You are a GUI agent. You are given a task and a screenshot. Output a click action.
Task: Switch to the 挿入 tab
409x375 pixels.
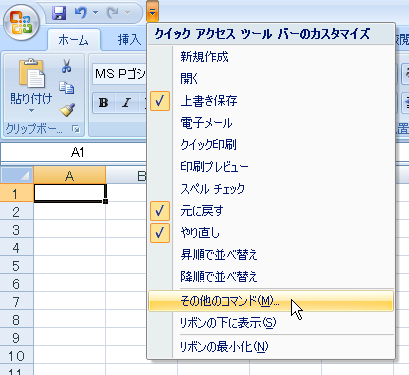tap(129, 40)
